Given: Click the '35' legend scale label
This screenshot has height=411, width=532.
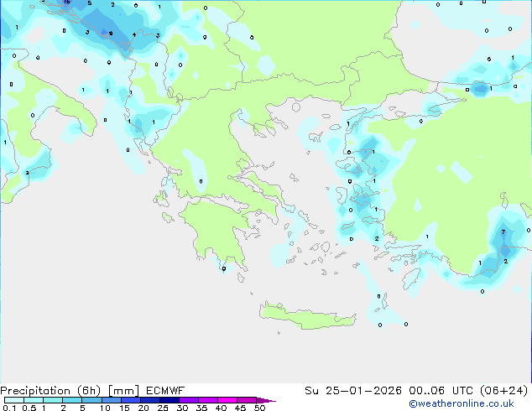Looking at the screenshot, I should point(201,408).
